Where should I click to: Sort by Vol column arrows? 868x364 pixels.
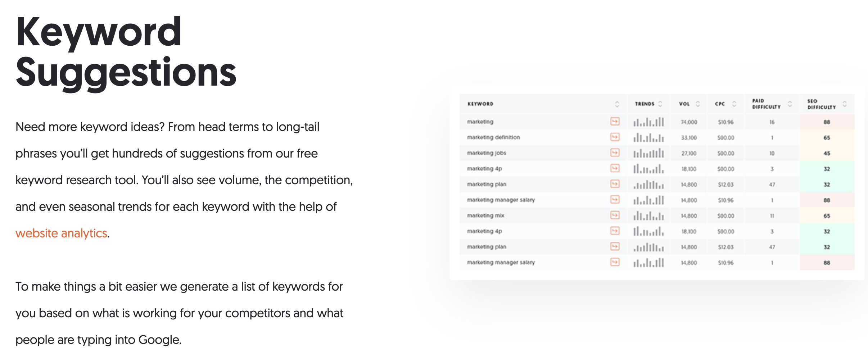(x=698, y=104)
